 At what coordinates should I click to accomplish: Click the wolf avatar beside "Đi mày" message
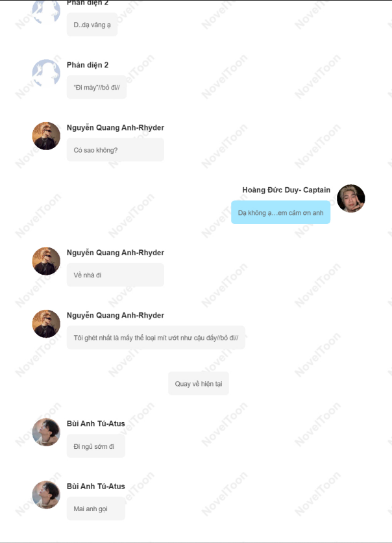click(x=46, y=73)
